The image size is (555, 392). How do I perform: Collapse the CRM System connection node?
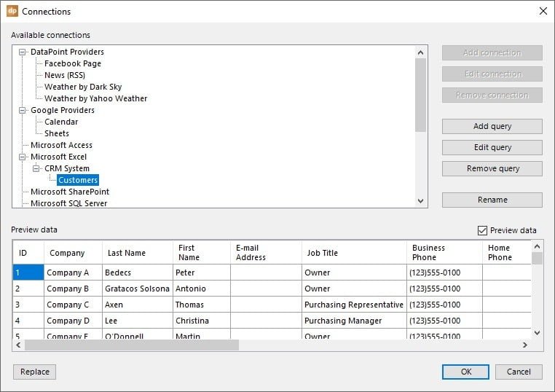coord(36,168)
